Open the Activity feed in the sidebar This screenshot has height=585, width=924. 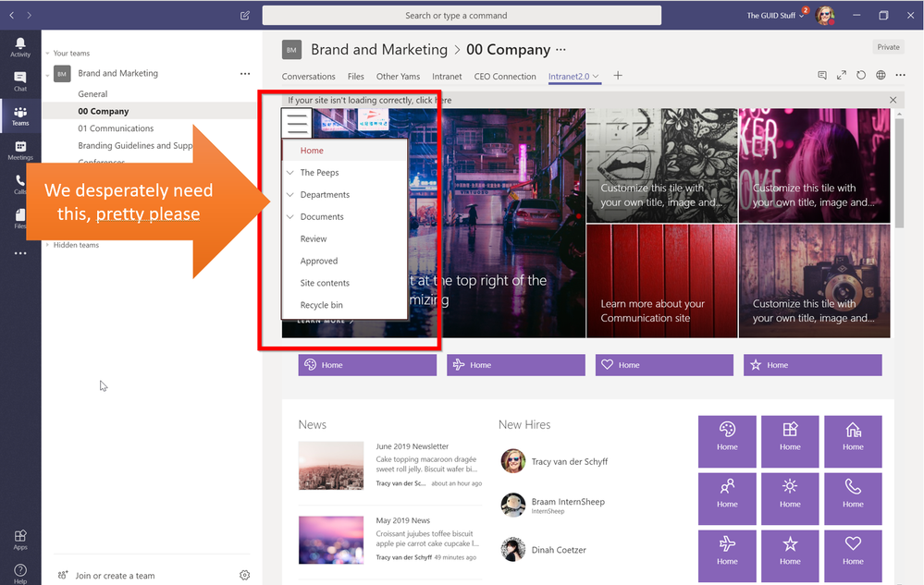20,47
